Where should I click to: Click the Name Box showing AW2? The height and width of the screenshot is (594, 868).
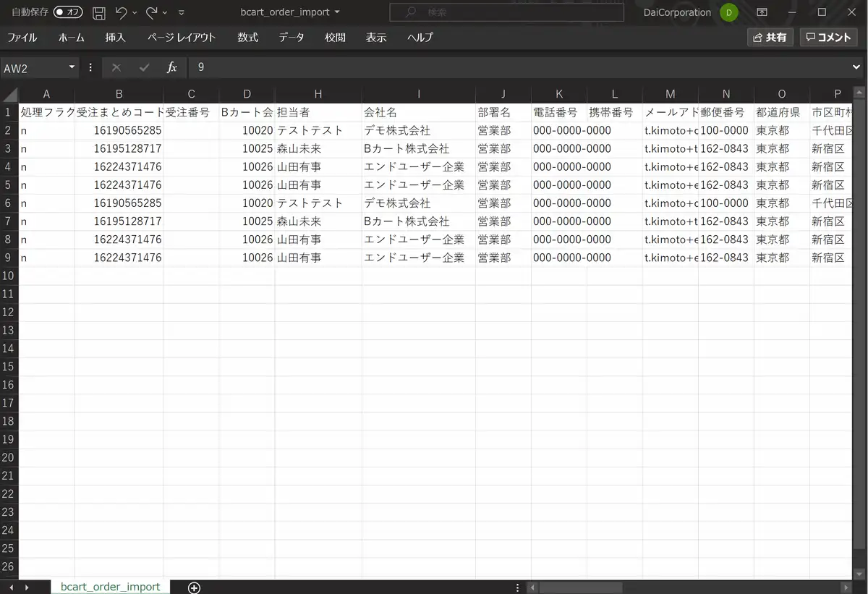click(x=34, y=67)
